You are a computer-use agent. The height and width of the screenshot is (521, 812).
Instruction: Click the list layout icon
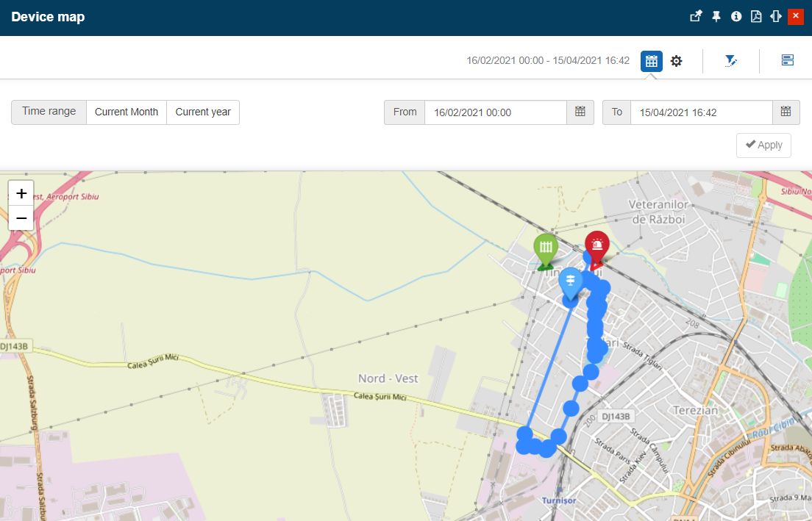(787, 61)
